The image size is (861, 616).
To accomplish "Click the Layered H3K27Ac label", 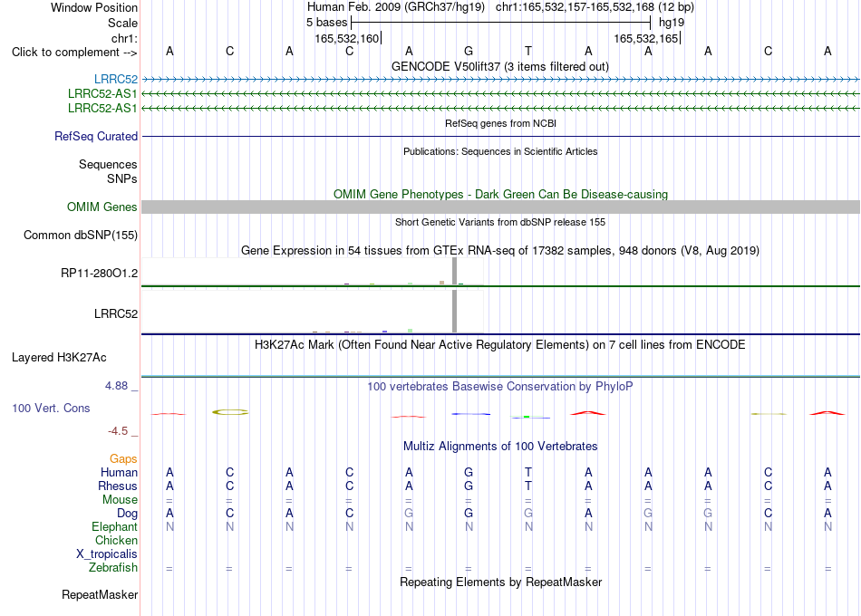I will click(x=59, y=358).
